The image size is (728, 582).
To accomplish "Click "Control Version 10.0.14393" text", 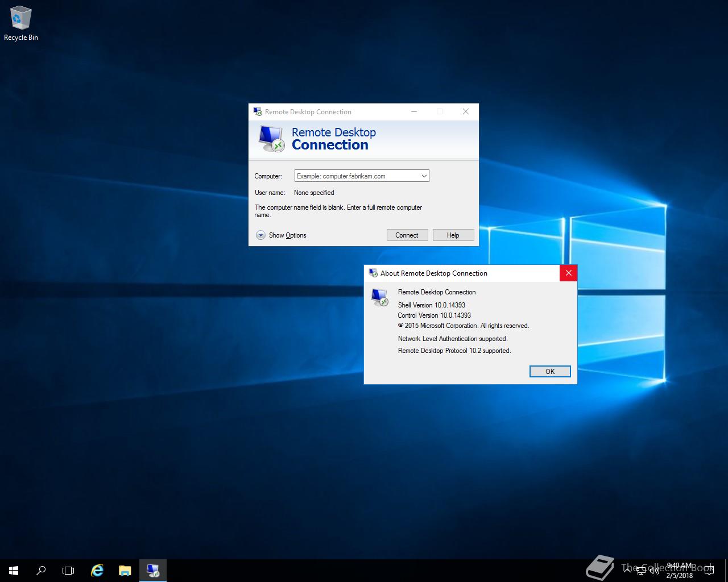I will (435, 315).
